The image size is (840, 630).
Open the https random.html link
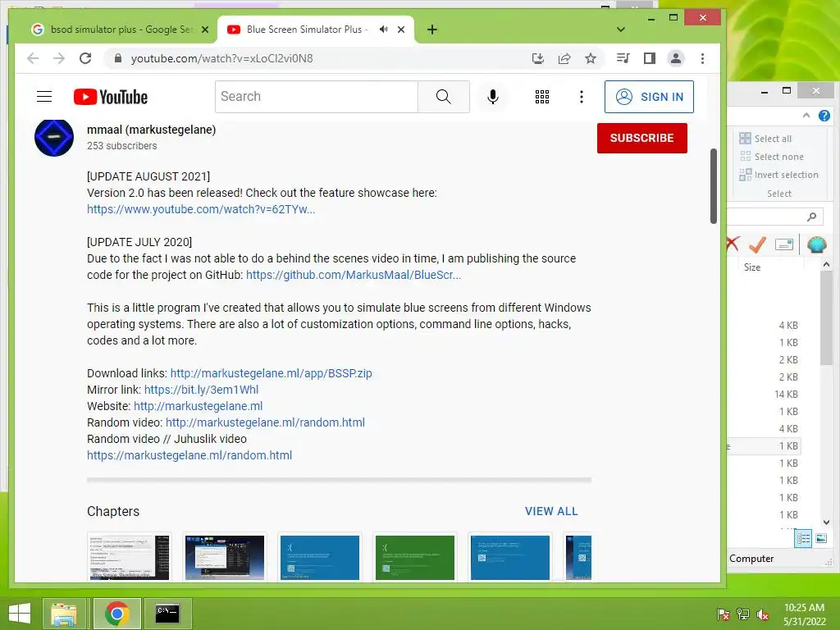[x=189, y=455]
